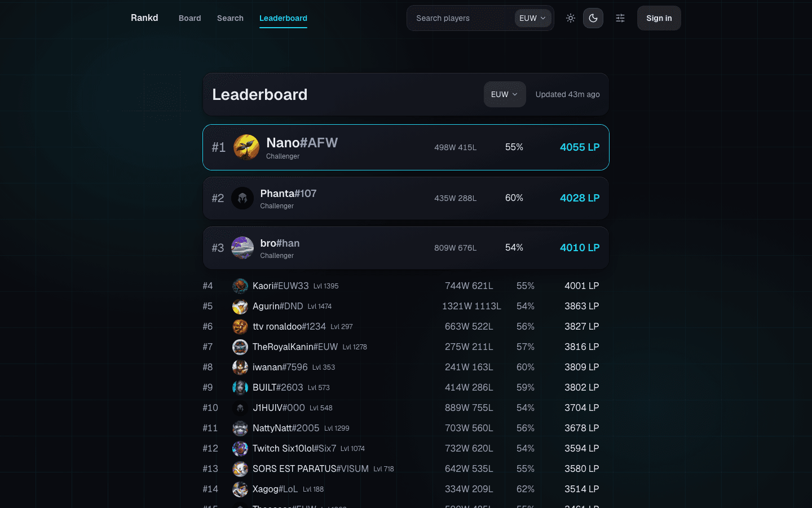Open the Search tab

pos(230,18)
